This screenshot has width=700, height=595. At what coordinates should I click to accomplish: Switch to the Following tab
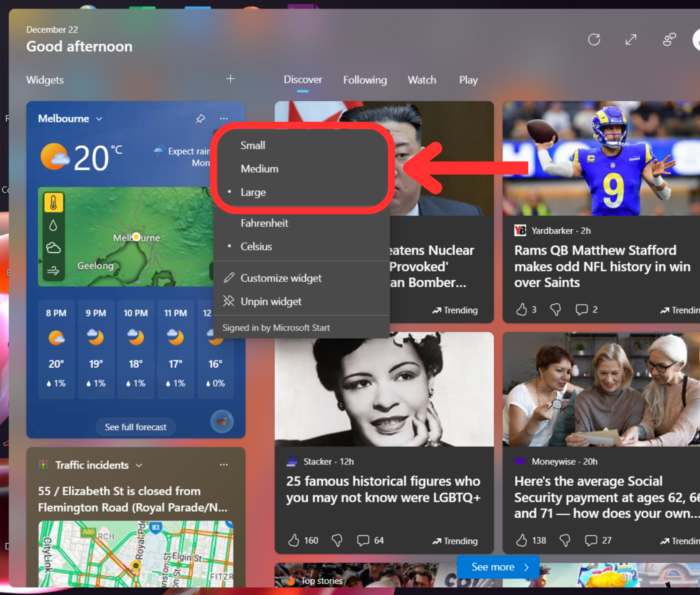[365, 80]
